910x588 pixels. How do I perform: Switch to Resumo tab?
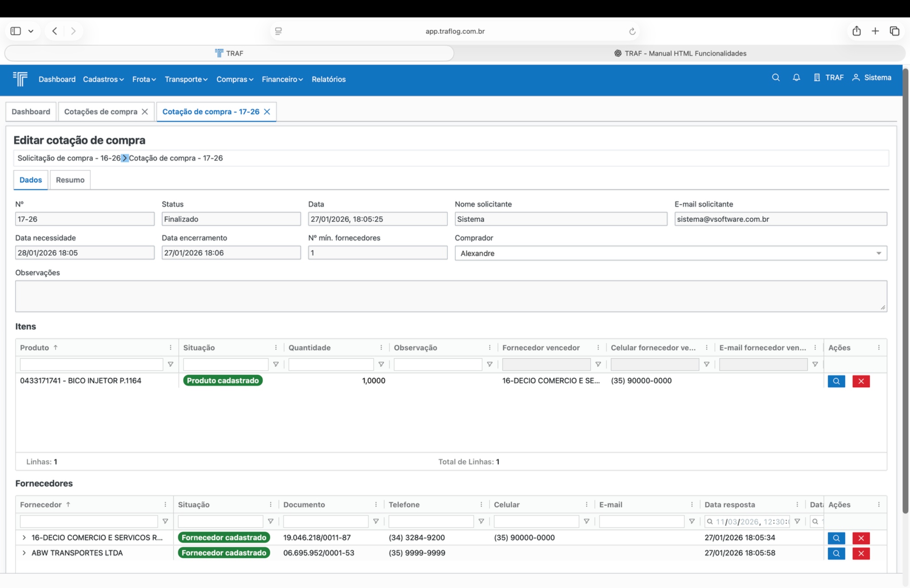[70, 180]
